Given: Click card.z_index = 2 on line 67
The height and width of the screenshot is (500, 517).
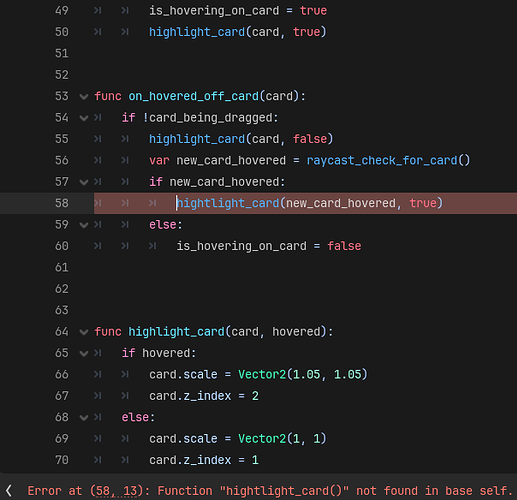Looking at the screenshot, I should click(x=204, y=396).
